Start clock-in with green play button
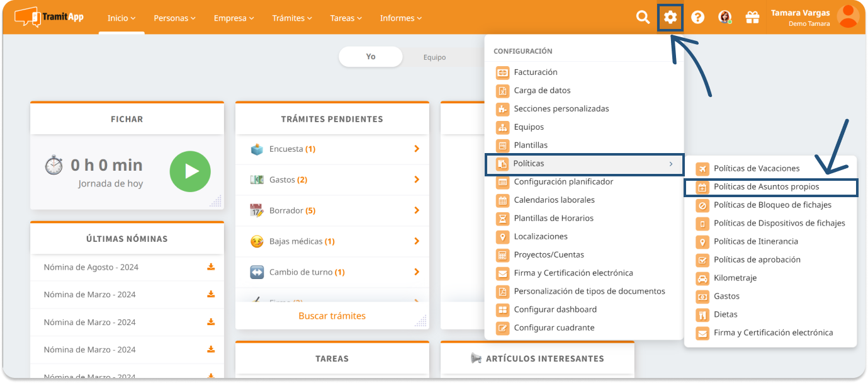The height and width of the screenshot is (383, 868). tap(190, 171)
